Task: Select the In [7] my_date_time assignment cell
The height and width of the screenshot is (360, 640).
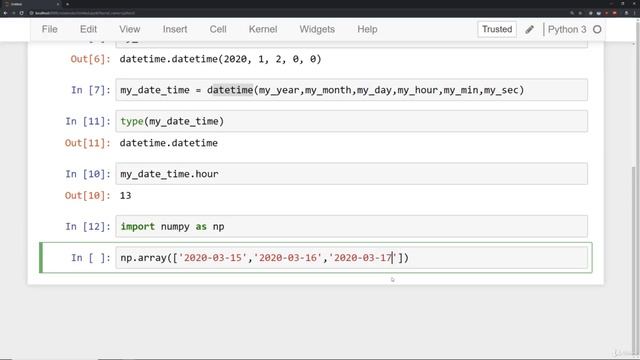Action: tap(351, 90)
